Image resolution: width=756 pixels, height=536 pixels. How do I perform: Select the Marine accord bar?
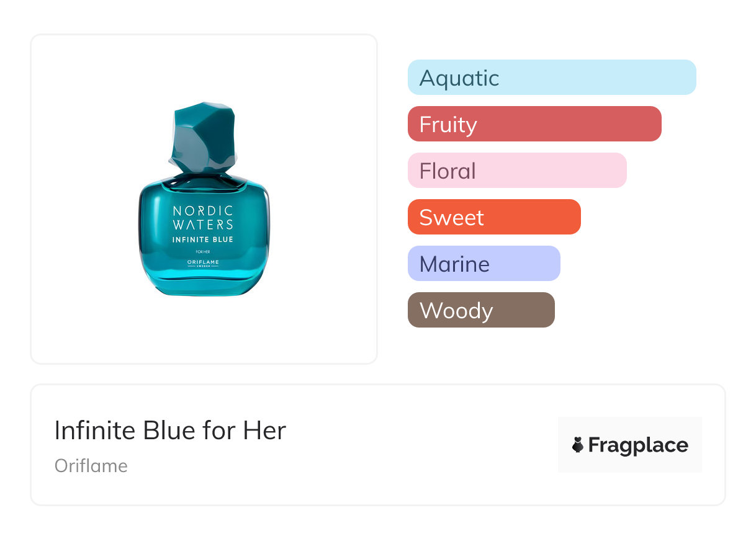484,264
